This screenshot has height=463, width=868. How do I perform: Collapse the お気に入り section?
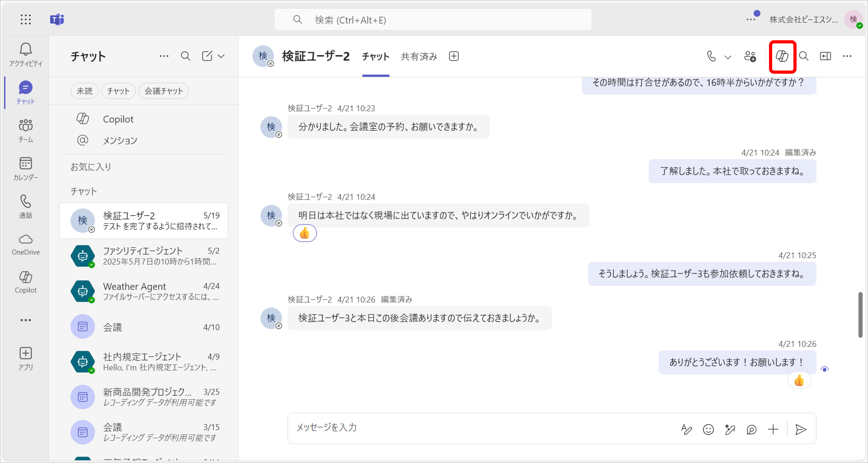91,167
